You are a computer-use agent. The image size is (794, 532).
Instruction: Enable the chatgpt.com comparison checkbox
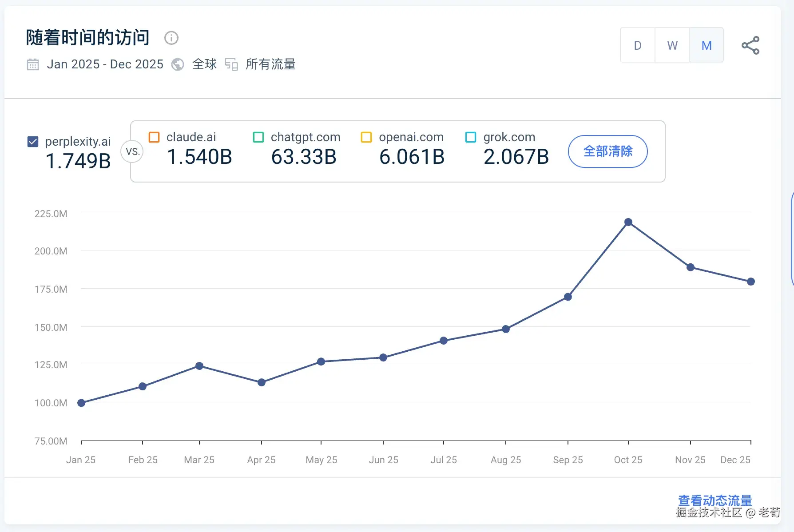pyautogui.click(x=258, y=137)
